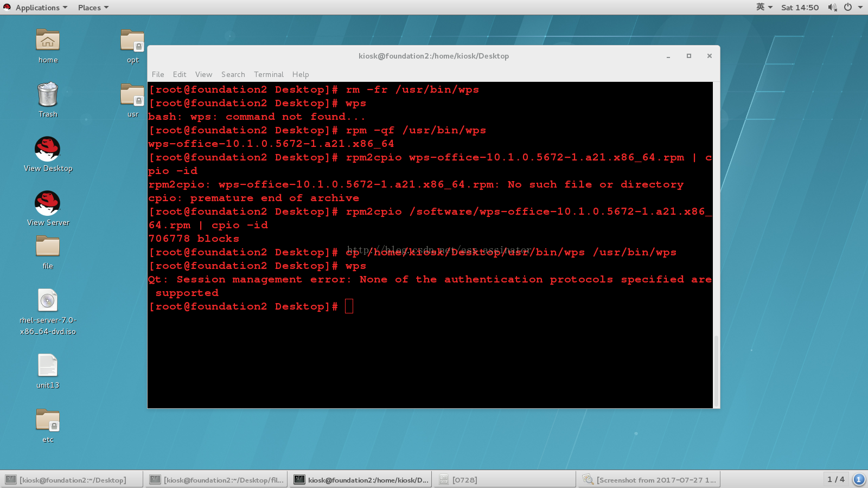
Task: Click the volume speaker icon in top panel
Action: point(832,8)
